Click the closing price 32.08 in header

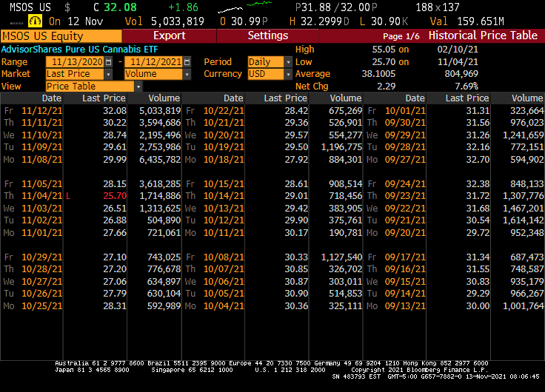(120, 7)
